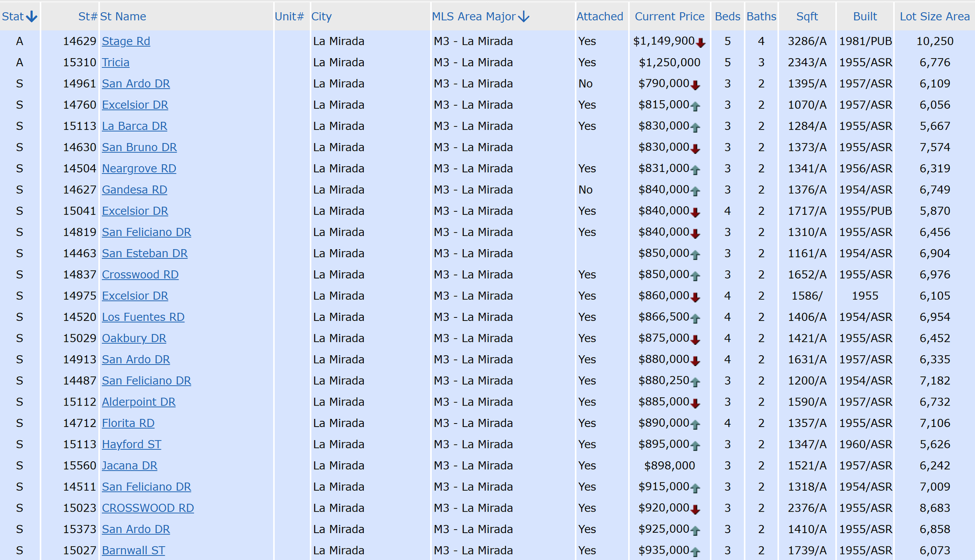The image size is (975, 560).
Task: Click red down arrow beside $920,000
Action: pos(695,509)
